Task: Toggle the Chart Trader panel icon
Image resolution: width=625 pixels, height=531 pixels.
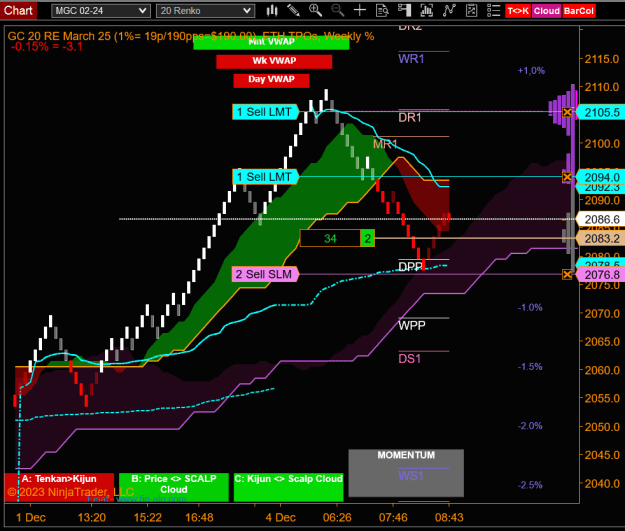Action: (404, 10)
